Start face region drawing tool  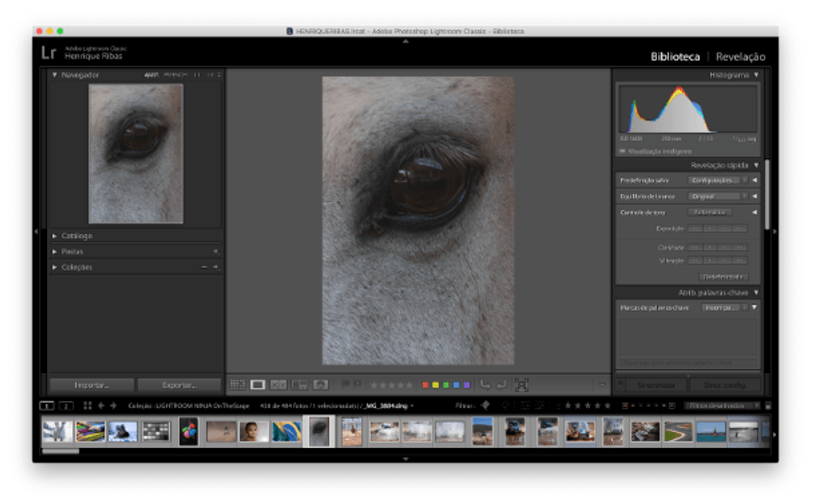[522, 384]
